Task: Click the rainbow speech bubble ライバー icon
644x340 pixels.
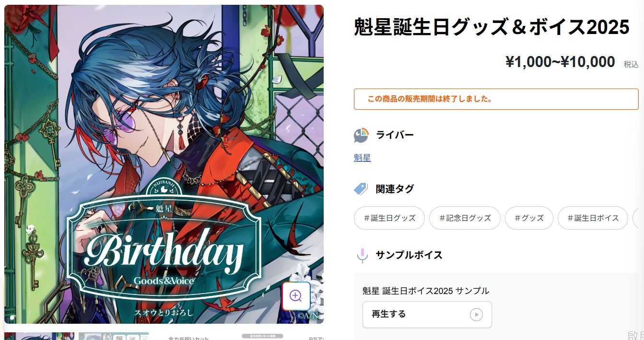Action: coord(361,135)
